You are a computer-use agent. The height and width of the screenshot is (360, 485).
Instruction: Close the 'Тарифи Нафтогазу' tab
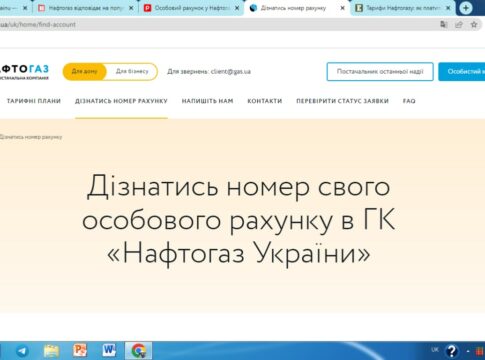tap(448, 8)
